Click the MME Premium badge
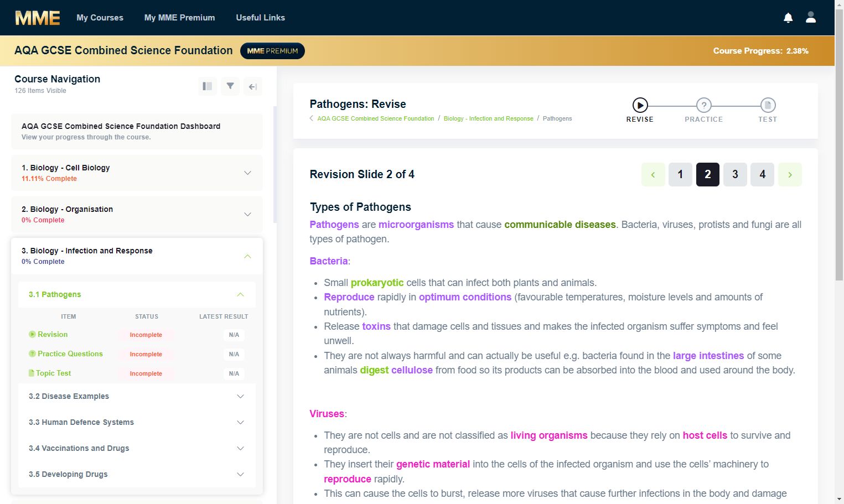Image resolution: width=844 pixels, height=504 pixels. coord(272,51)
